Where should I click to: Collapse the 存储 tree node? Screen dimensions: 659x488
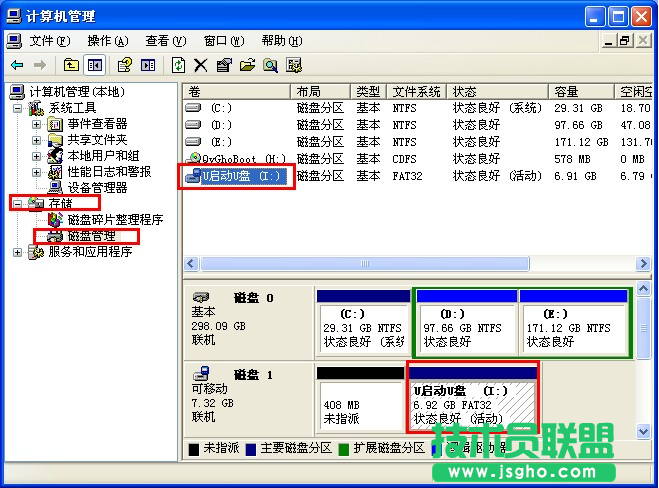17,204
